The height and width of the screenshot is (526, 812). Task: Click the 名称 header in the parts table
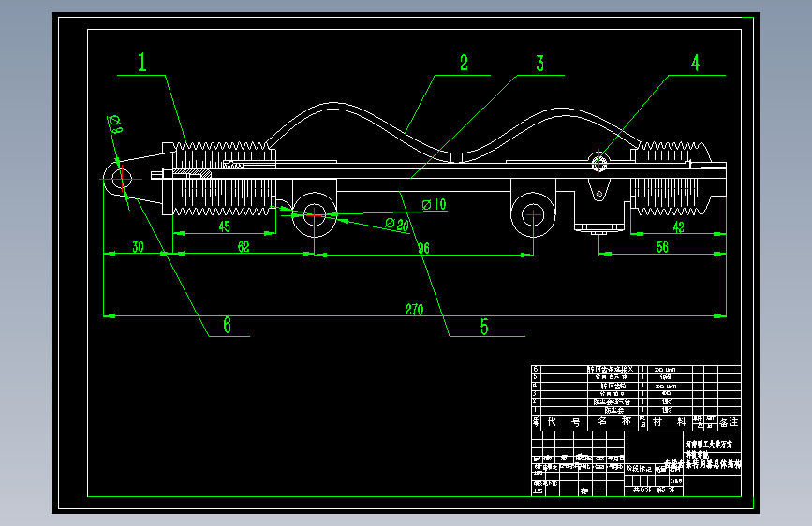613,421
